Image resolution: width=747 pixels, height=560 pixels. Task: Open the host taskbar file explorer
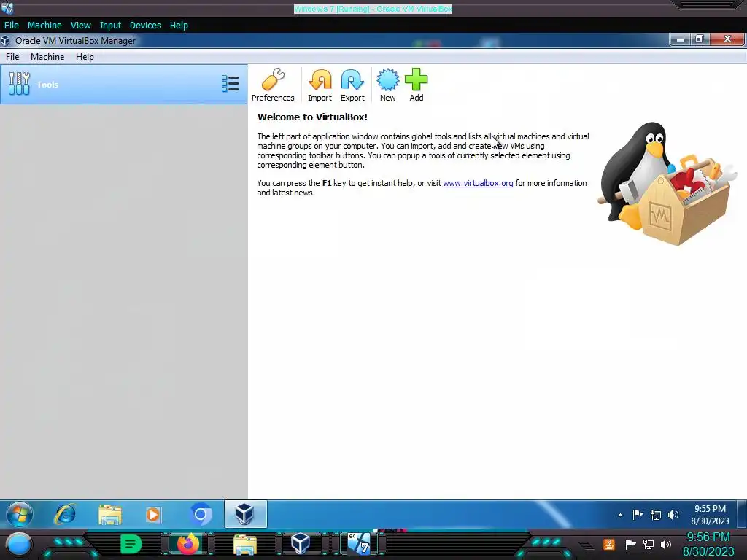point(245,545)
